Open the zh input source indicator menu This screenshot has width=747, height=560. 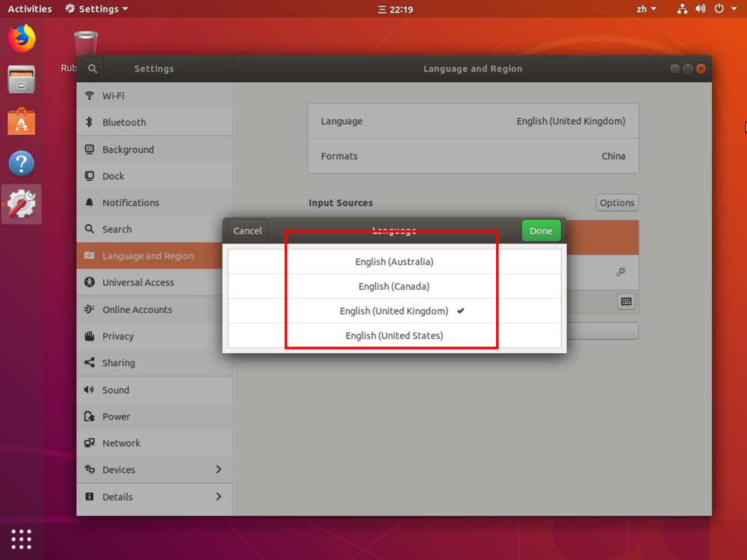644,8
